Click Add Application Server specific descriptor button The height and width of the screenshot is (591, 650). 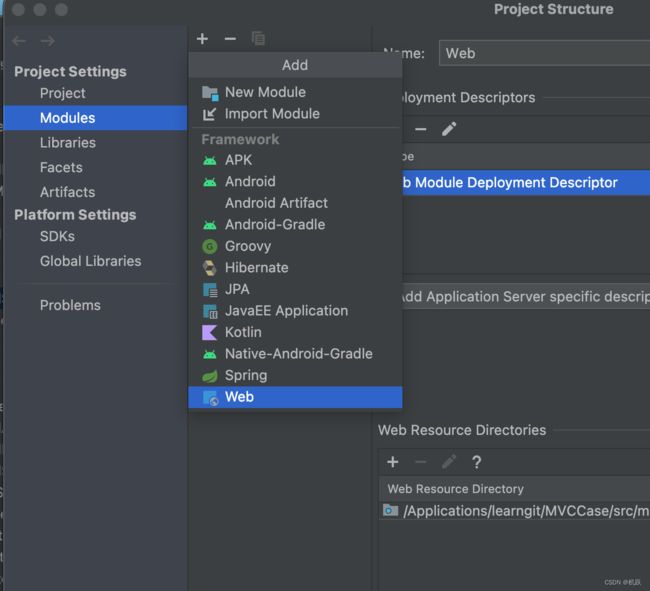(526, 296)
